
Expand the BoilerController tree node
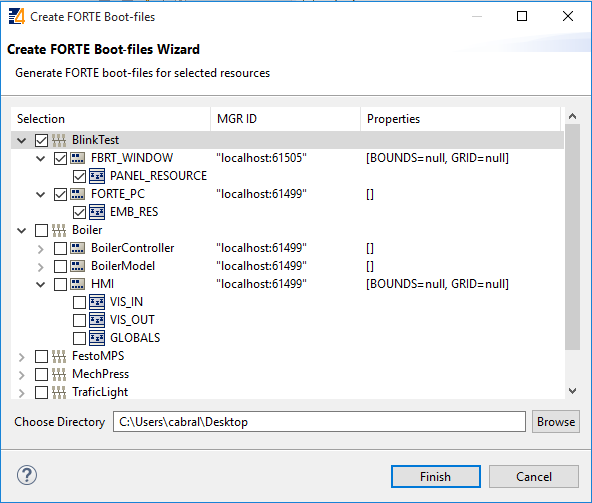pos(40,249)
